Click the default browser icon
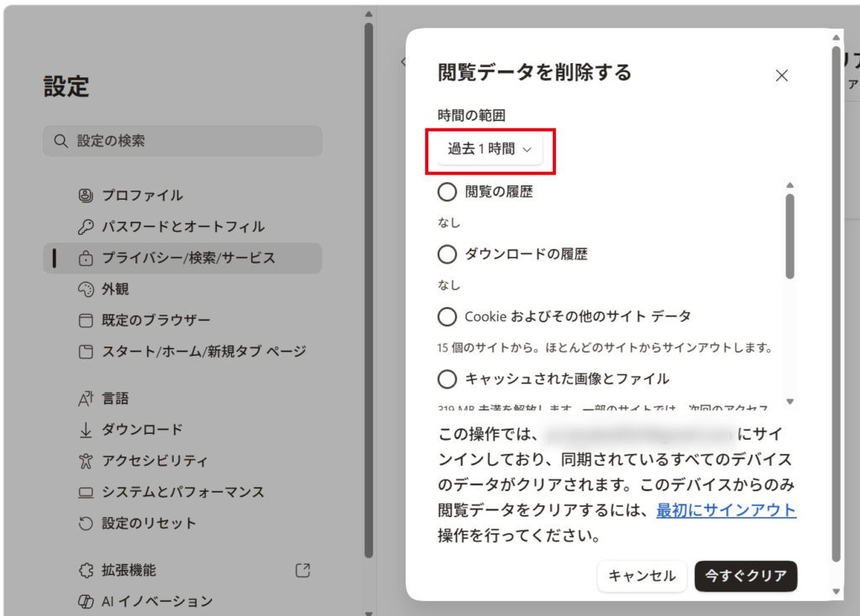 85,321
